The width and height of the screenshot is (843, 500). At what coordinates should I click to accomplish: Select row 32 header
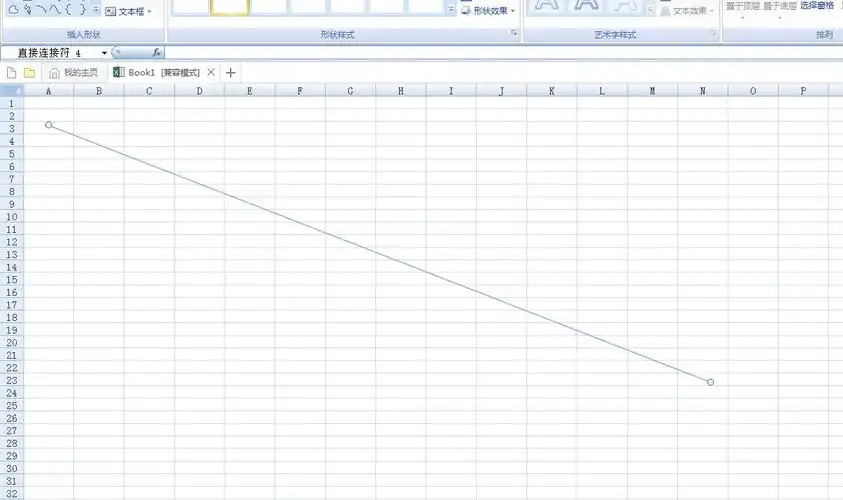tap(11, 494)
